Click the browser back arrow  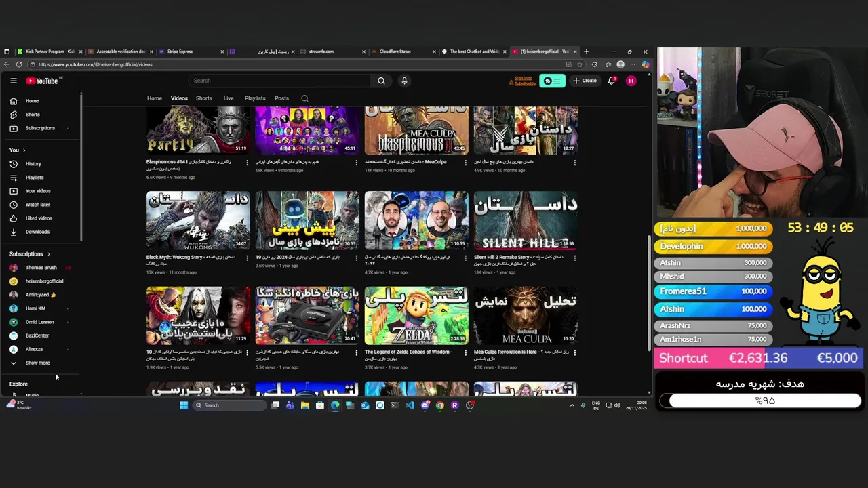click(x=7, y=64)
